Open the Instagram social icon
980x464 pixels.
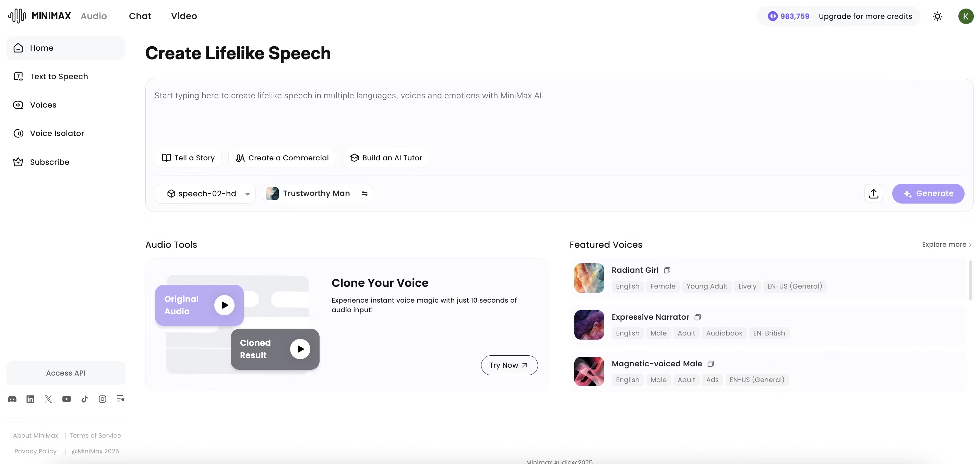pyautogui.click(x=102, y=399)
